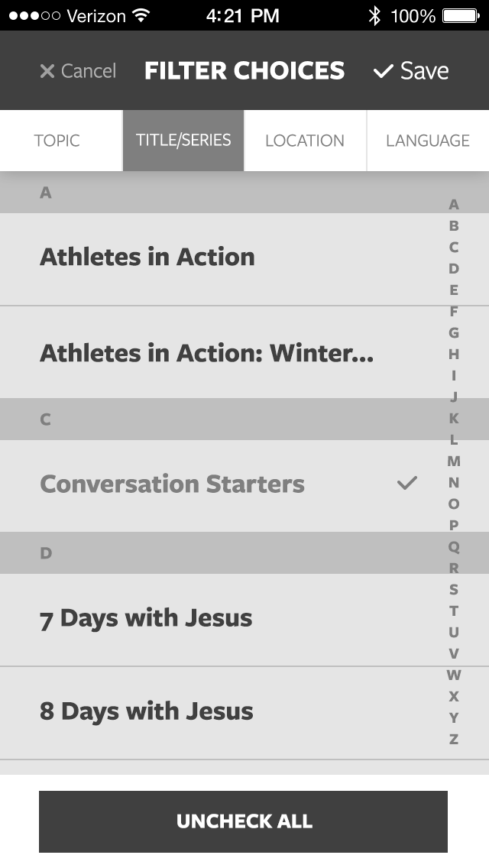Viewport: 489px width, 868px height.
Task: Jump to letter A in index
Action: 454,205
